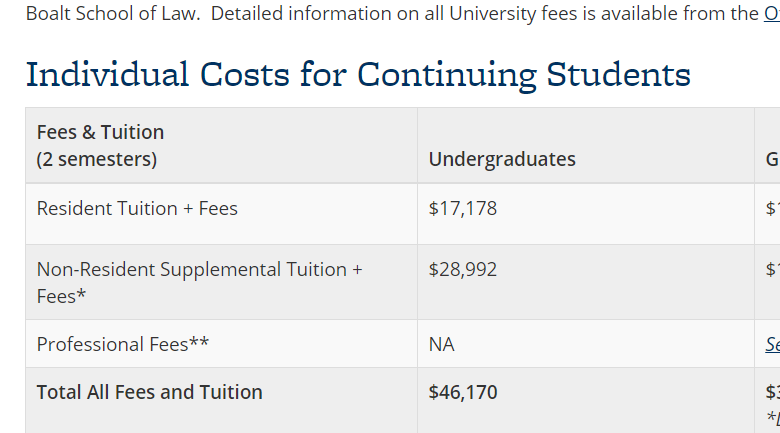Click the bold $46,170 total amount
Viewport: 780px width, 433px height.
pyautogui.click(x=462, y=392)
